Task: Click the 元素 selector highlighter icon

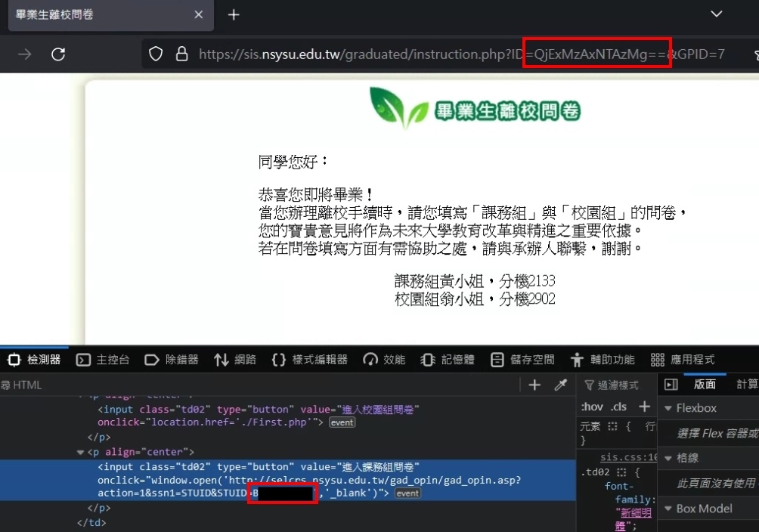Action: pyautogui.click(x=612, y=426)
